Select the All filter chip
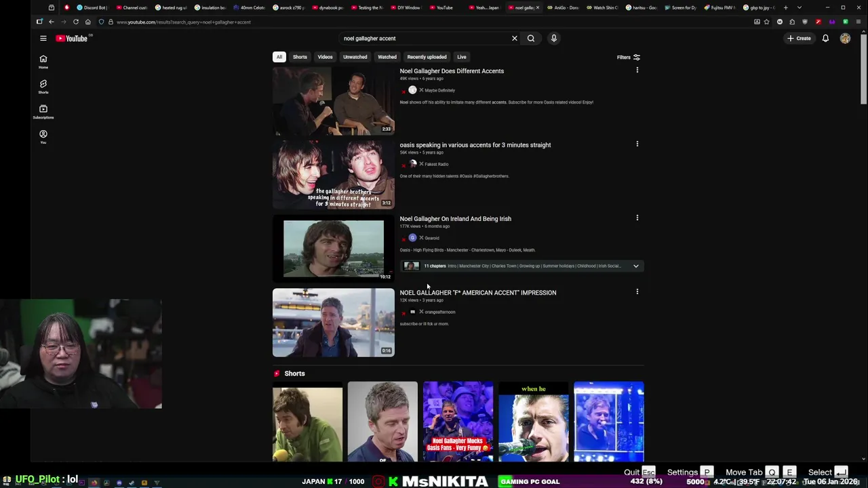This screenshot has height=488, width=868. (279, 57)
